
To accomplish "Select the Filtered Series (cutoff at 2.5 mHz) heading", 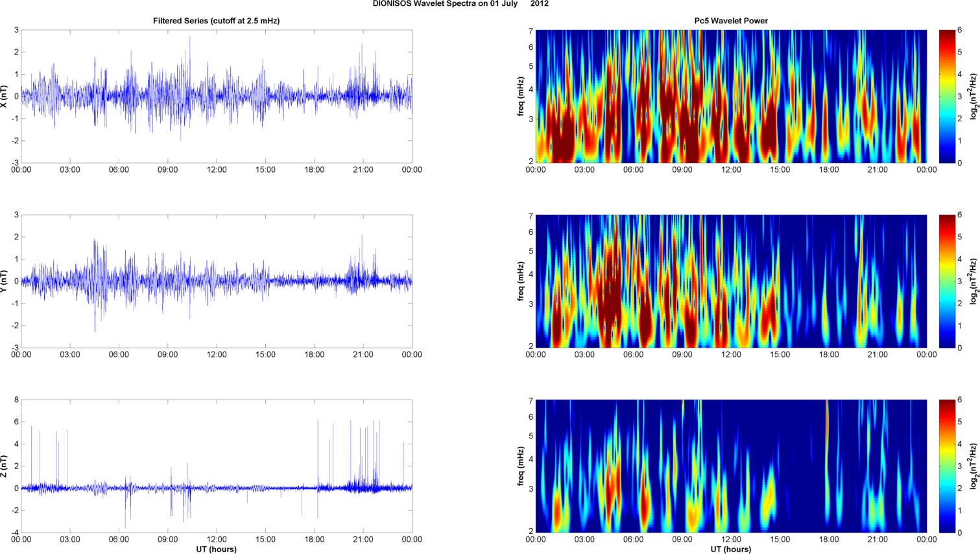I will tap(217, 21).
